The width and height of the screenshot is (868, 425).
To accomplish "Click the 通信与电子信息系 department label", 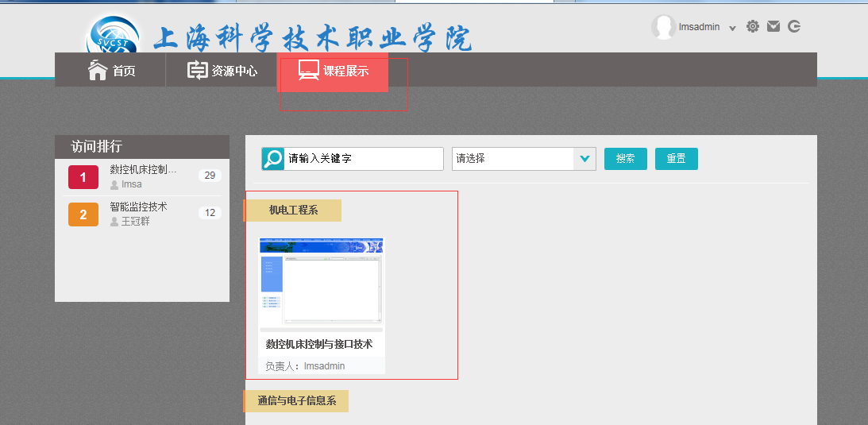I will (x=296, y=401).
